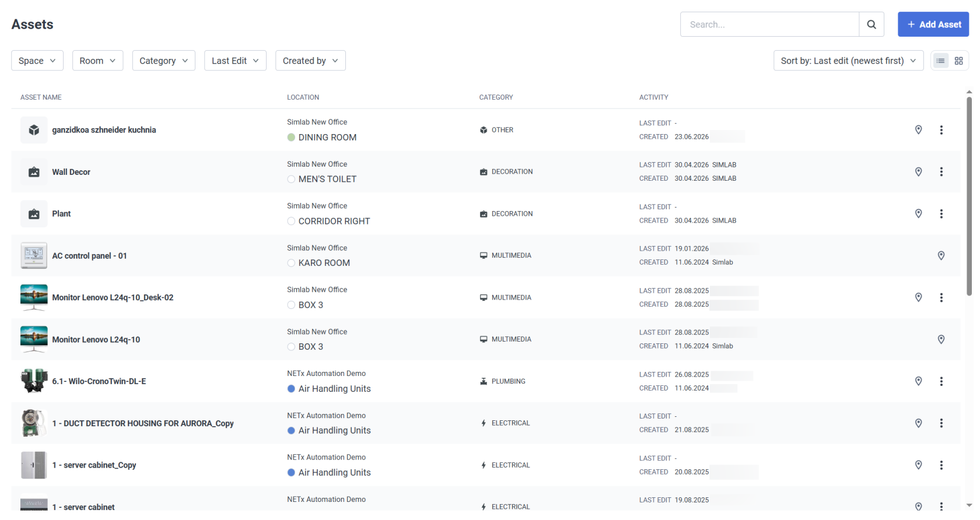The height and width of the screenshot is (520, 980).
Task: Click the Add Asset button
Action: pos(933,24)
